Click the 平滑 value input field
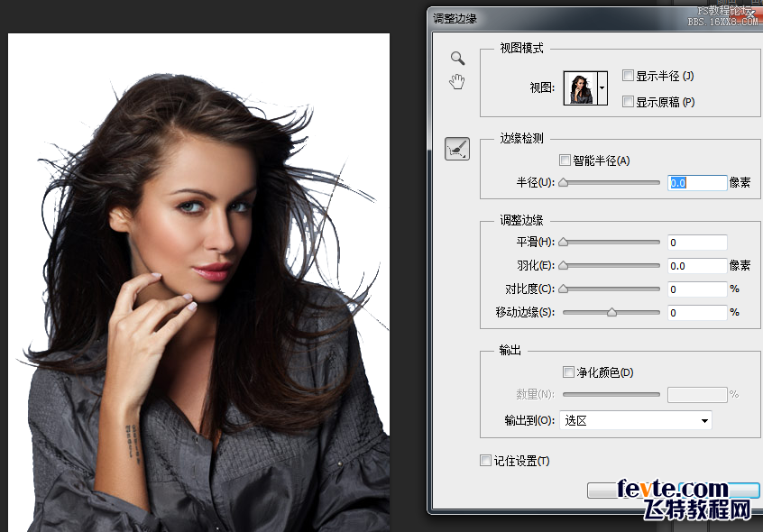The width and height of the screenshot is (763, 532). [697, 243]
